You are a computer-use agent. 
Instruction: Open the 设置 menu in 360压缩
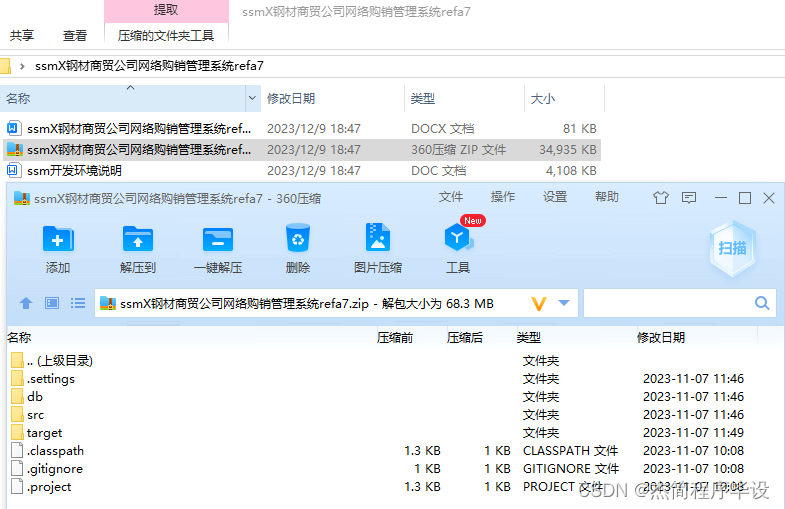(x=555, y=197)
